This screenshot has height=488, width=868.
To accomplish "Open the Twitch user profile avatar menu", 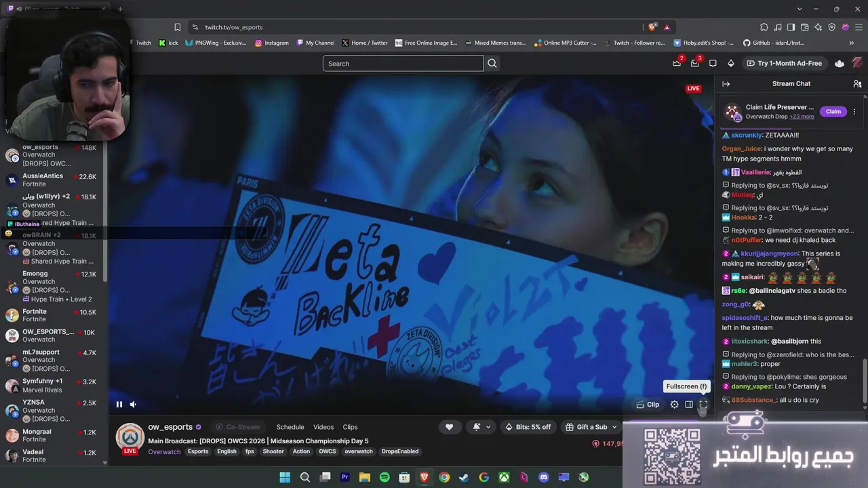I will [857, 63].
